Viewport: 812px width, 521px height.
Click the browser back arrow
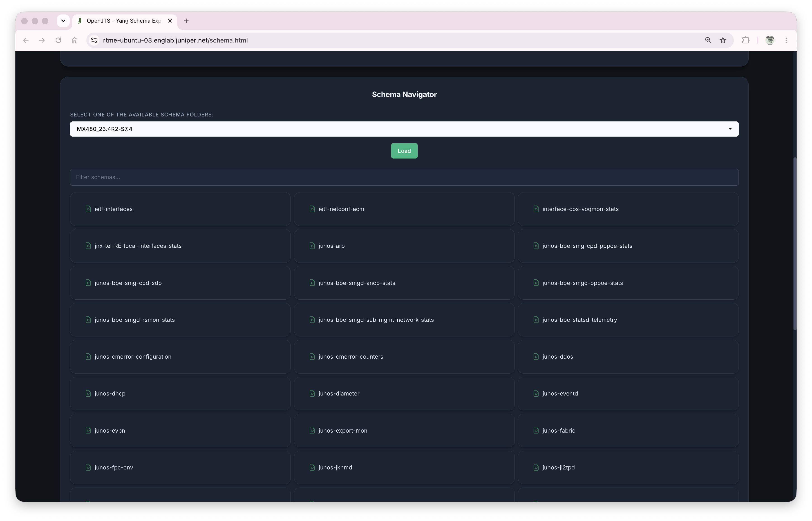coord(26,40)
